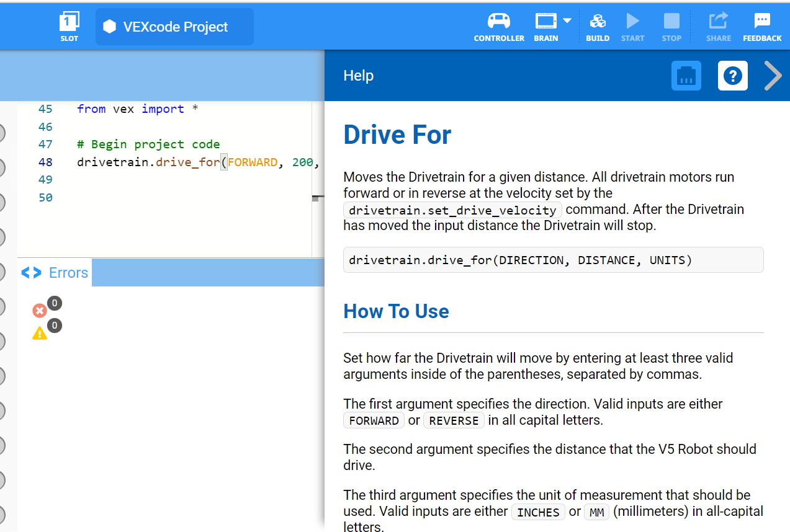Screen dimensions: 790x532
Task: Click the 'from vex import *' code line
Action: pyautogui.click(x=138, y=109)
